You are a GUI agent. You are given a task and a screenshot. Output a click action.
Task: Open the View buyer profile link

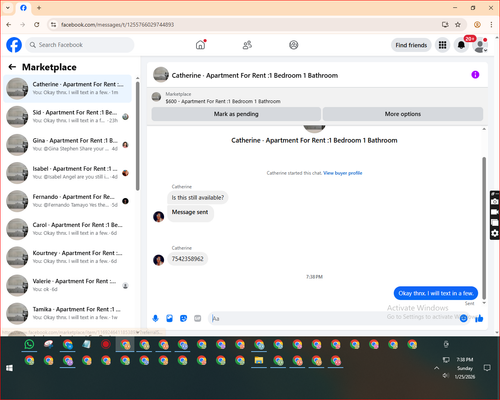pos(343,173)
